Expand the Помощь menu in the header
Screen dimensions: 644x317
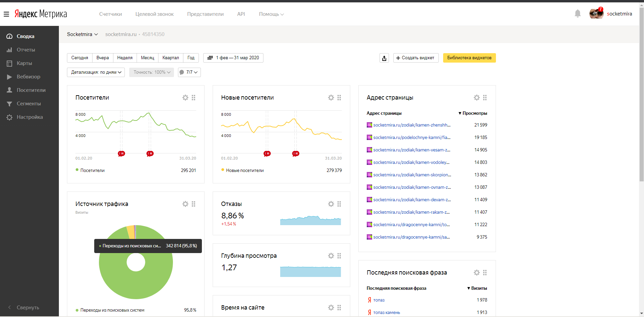(x=271, y=14)
